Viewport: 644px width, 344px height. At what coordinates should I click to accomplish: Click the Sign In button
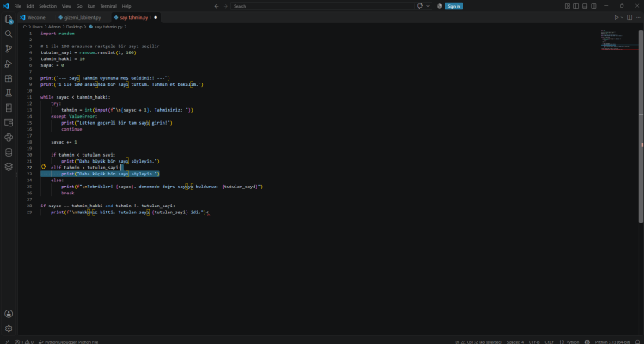click(453, 6)
